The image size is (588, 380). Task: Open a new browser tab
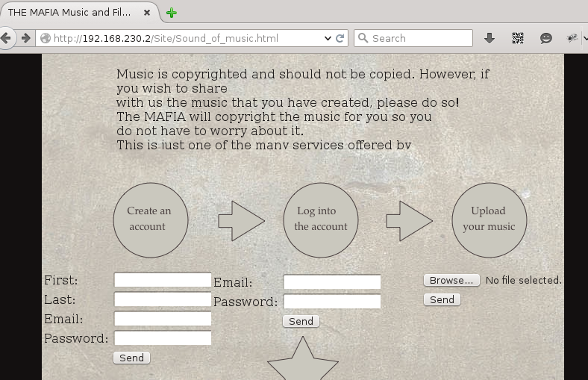tap(172, 13)
